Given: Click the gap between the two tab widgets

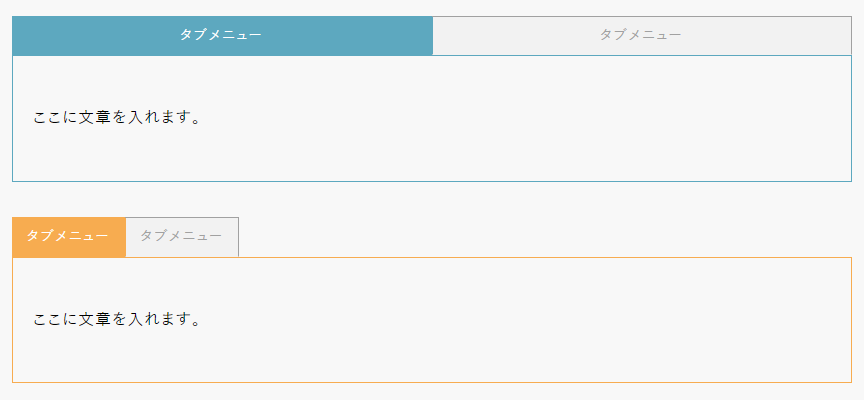Looking at the screenshot, I should 432,199.
